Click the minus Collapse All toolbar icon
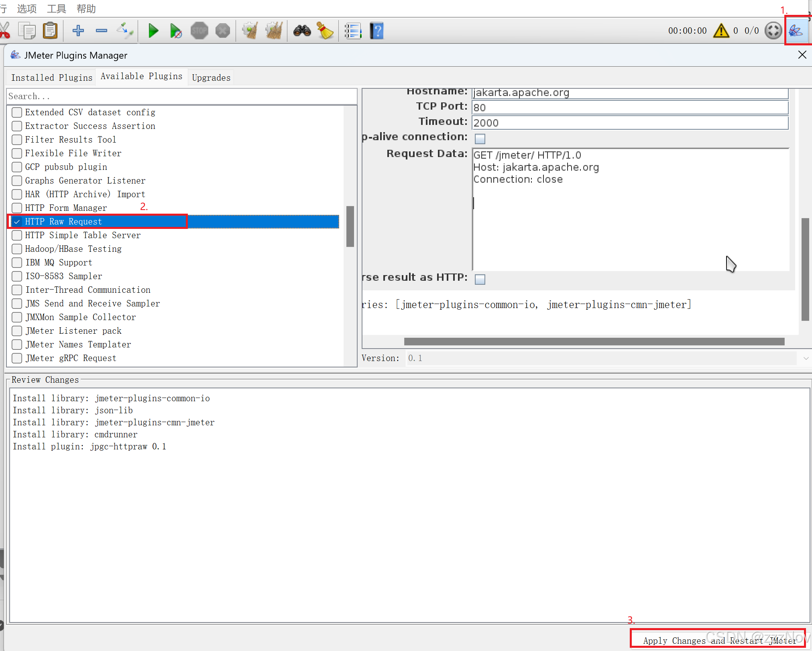Viewport: 812px width, 651px height. pyautogui.click(x=102, y=31)
